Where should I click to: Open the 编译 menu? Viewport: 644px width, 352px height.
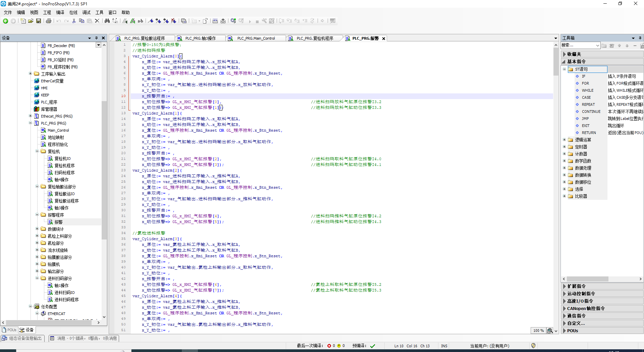tap(60, 12)
